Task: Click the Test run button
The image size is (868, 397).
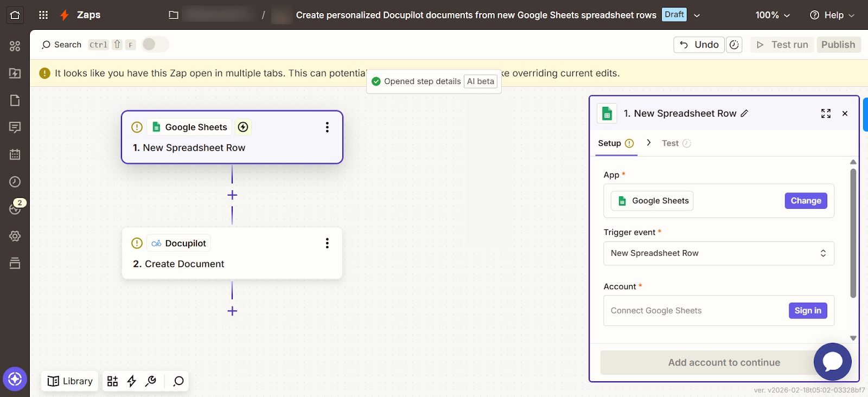Action: (x=782, y=44)
